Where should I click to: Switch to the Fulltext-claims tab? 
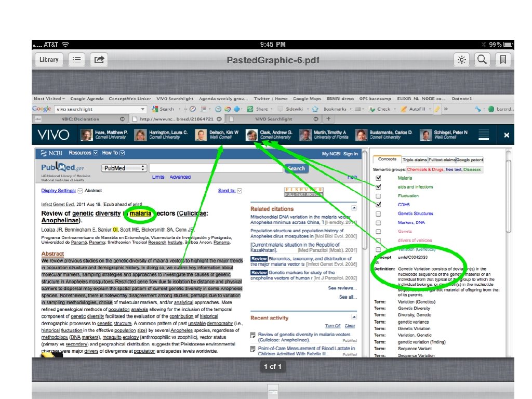coord(442,159)
